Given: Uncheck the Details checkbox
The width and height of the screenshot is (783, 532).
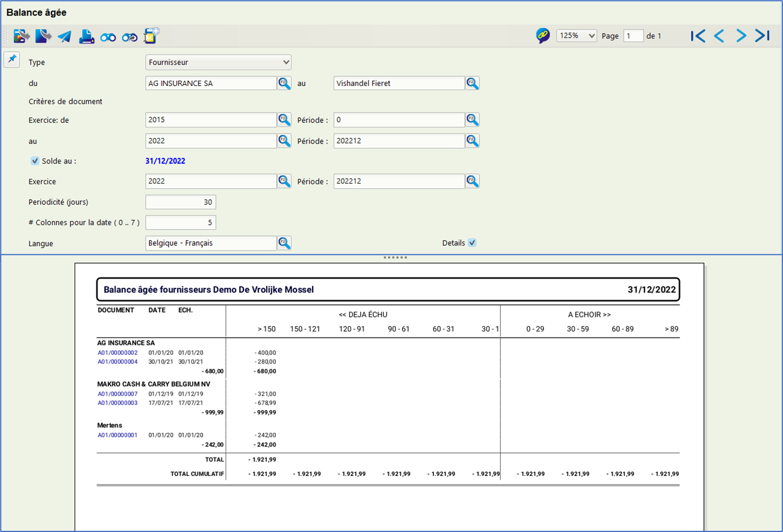Looking at the screenshot, I should tap(472, 243).
